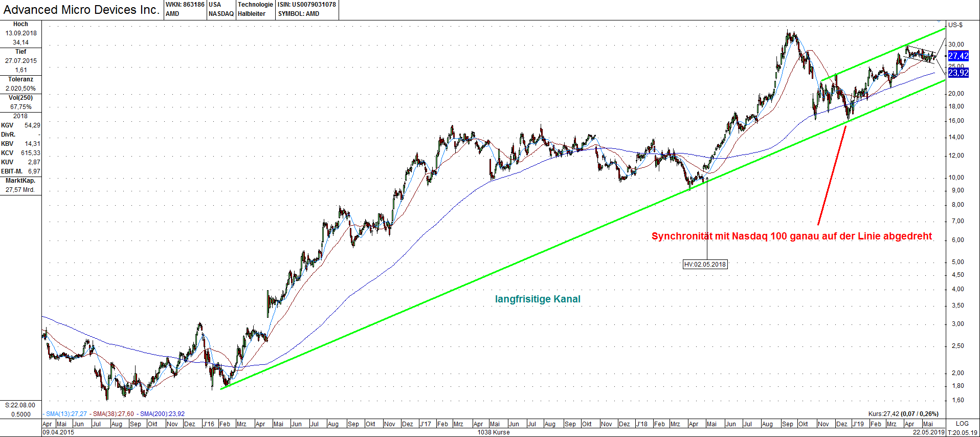Click the KCV value "615,33"
The height and width of the screenshot is (437, 980).
(x=31, y=153)
